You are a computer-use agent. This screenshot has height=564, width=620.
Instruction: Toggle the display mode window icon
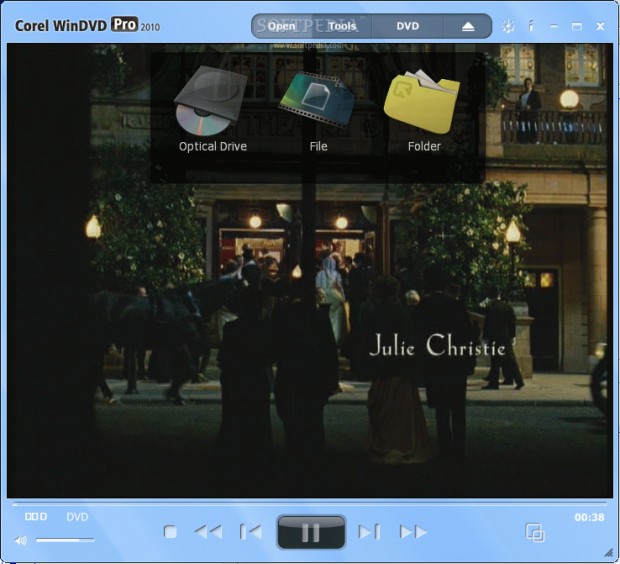(x=535, y=532)
